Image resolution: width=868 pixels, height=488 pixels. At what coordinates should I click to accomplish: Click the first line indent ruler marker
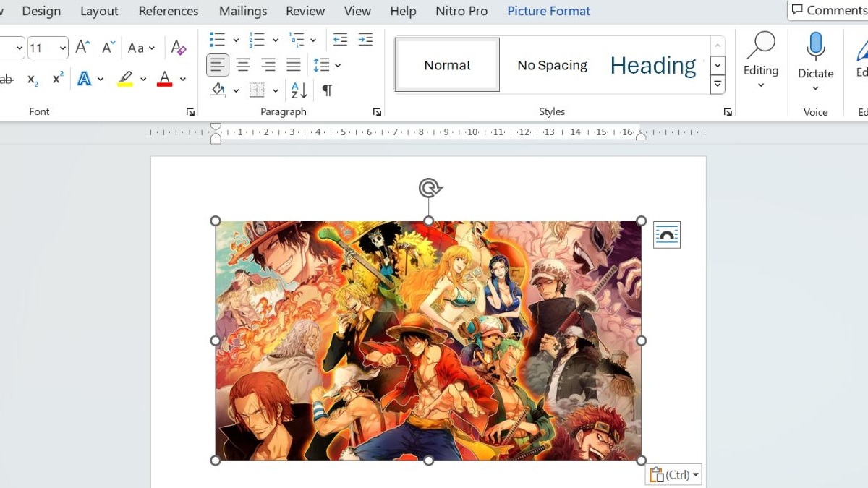216,127
